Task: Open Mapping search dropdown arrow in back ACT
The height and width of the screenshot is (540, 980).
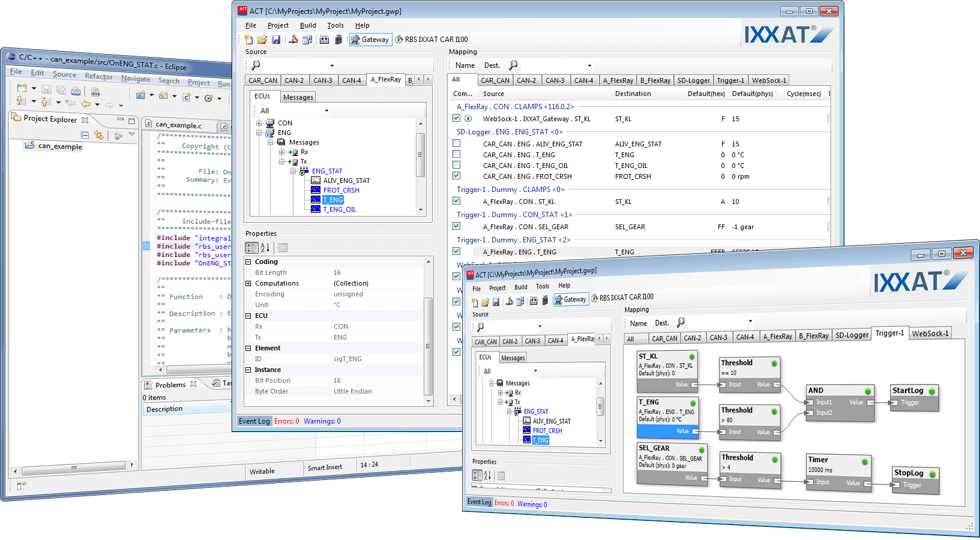Action: pyautogui.click(x=589, y=65)
